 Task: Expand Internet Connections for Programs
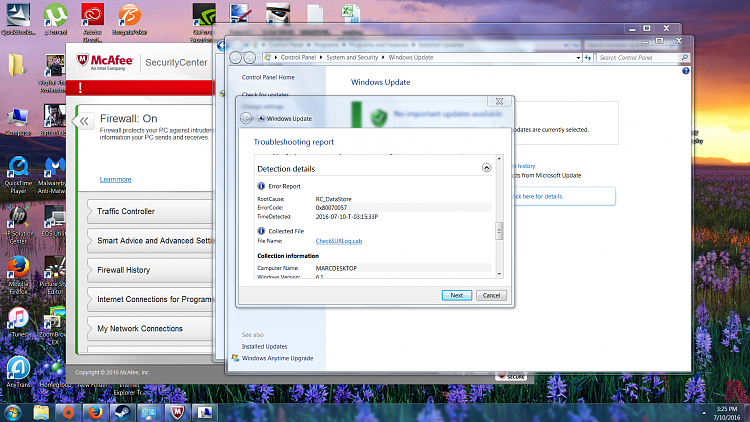pos(150,299)
